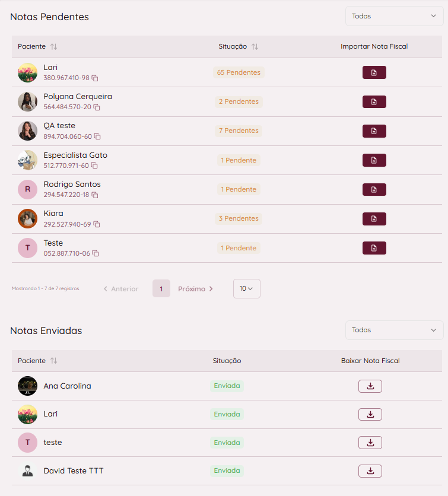Go to the Anterior page
This screenshot has width=448, height=496.
pyautogui.click(x=121, y=289)
